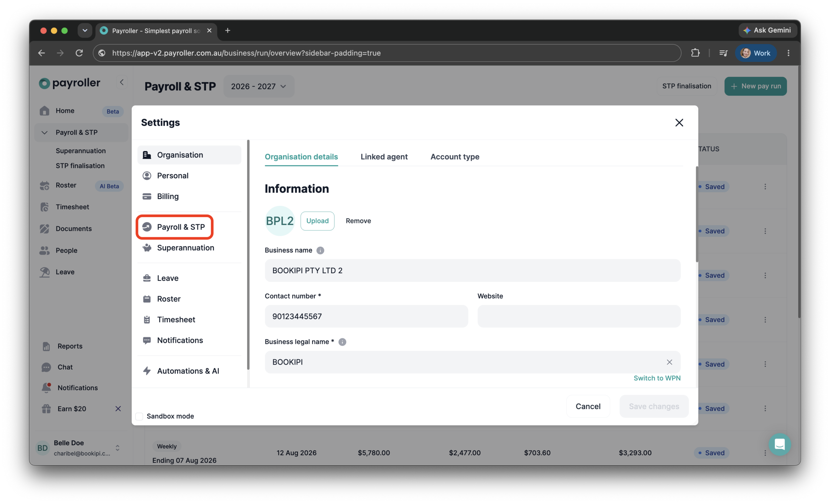This screenshot has height=504, width=830.
Task: Open the Chrome three-dot menu
Action: [788, 53]
